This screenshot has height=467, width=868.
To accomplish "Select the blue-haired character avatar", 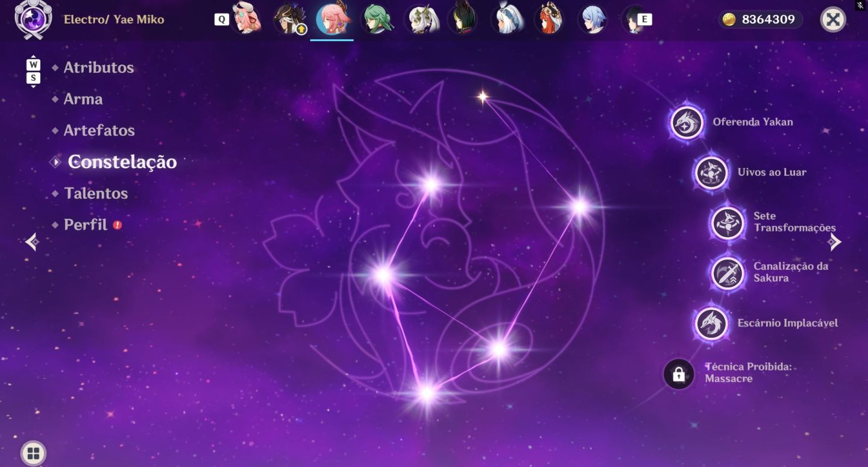I will [593, 19].
